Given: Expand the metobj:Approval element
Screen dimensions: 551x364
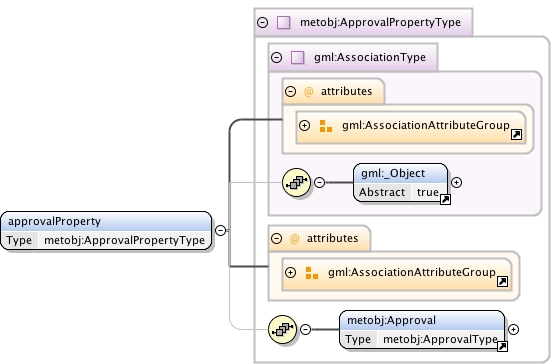Looking at the screenshot, I should (513, 329).
